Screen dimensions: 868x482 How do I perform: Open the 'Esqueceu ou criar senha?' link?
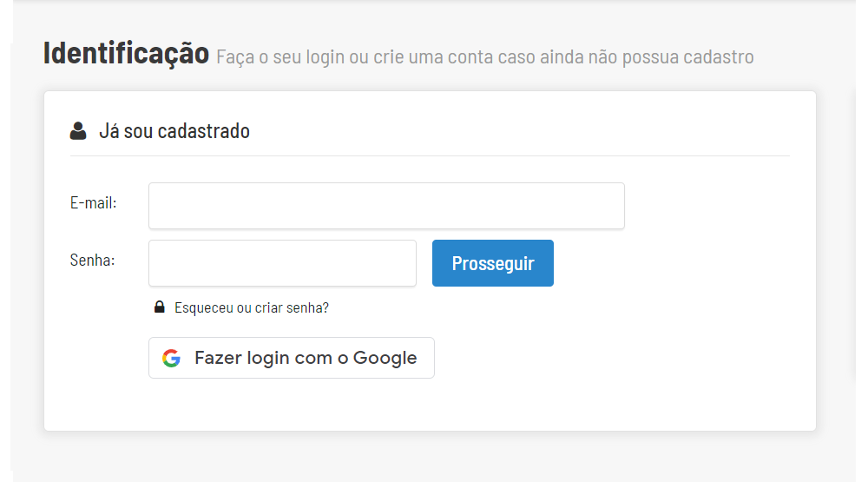point(251,307)
